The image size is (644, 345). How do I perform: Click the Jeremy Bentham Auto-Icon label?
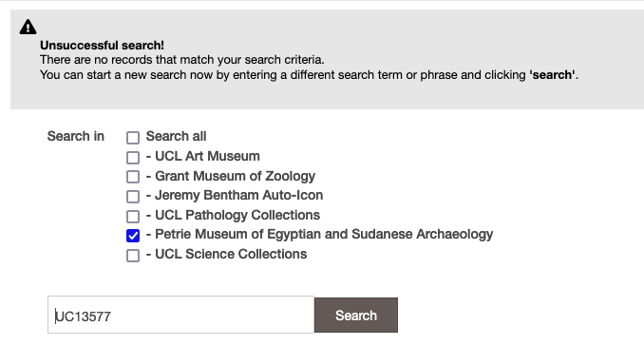[235, 195]
